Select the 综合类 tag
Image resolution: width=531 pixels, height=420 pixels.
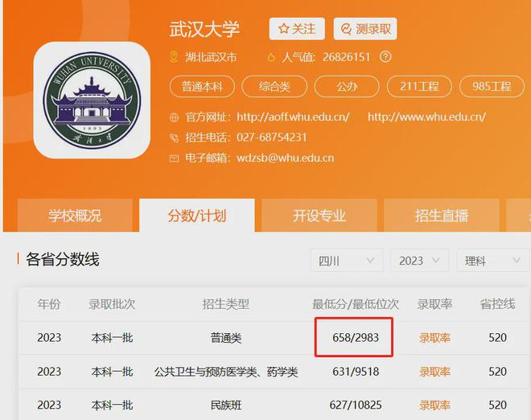click(x=274, y=86)
